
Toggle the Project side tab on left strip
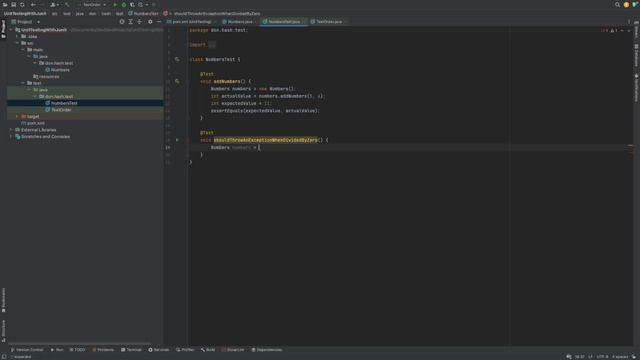[x=3, y=29]
